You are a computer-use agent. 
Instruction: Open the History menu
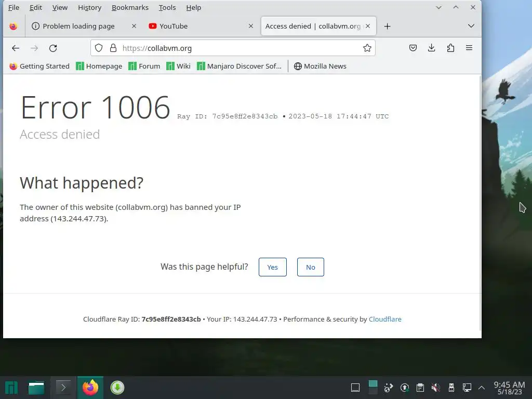coord(89,7)
